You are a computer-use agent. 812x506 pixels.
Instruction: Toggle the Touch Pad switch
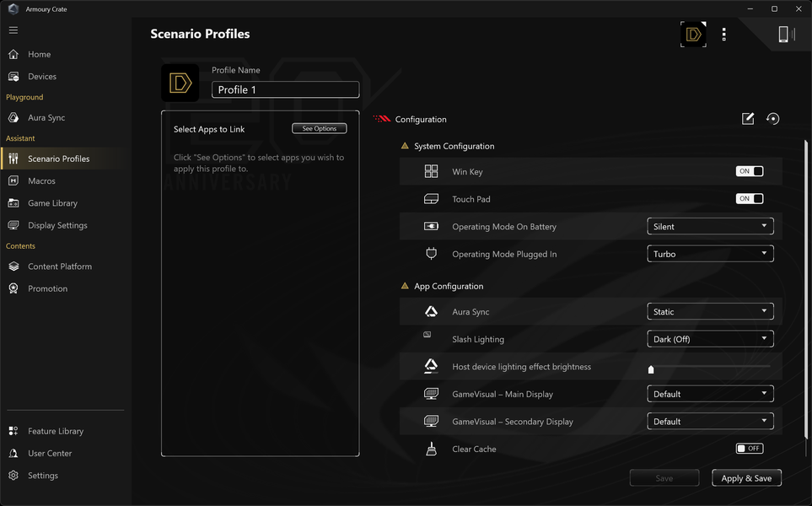coord(750,199)
